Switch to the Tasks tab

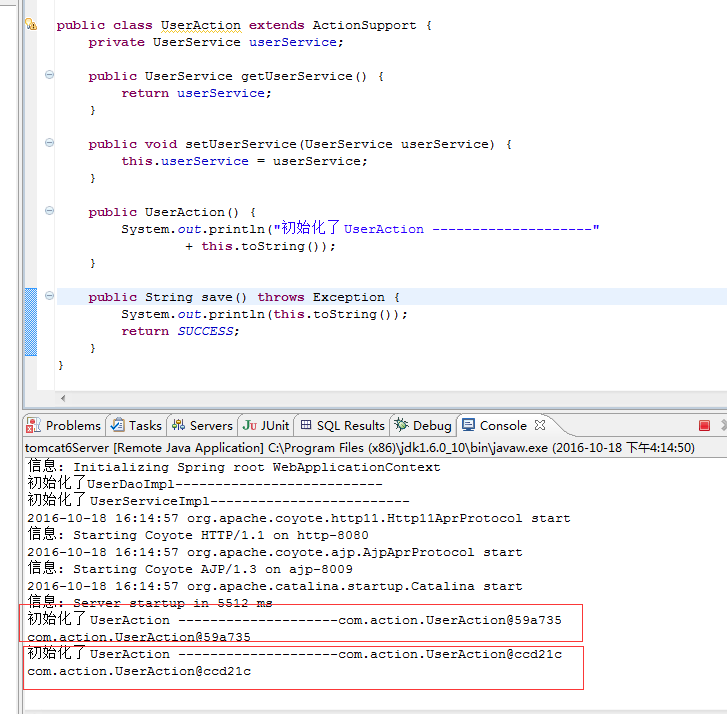[x=137, y=425]
